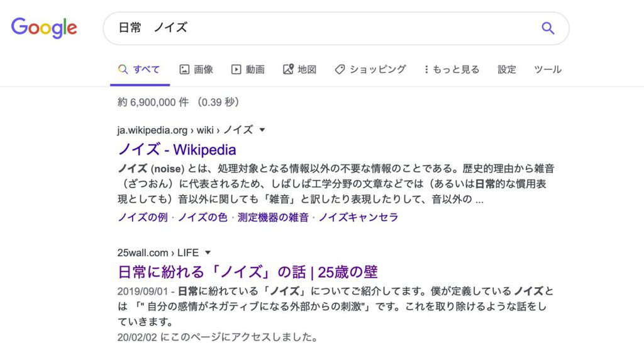This screenshot has width=644, height=357.
Task: Open the ショッピング shopping tab
Action: point(370,69)
